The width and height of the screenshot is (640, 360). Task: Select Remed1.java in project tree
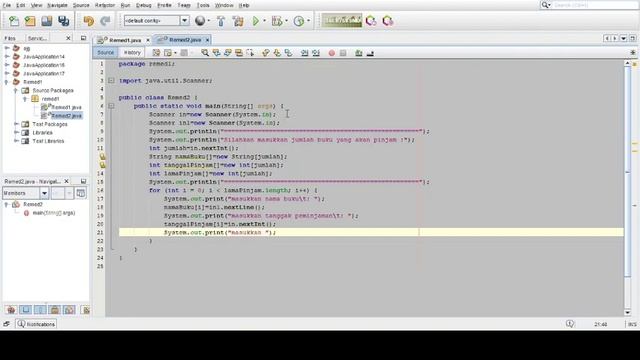[66, 107]
